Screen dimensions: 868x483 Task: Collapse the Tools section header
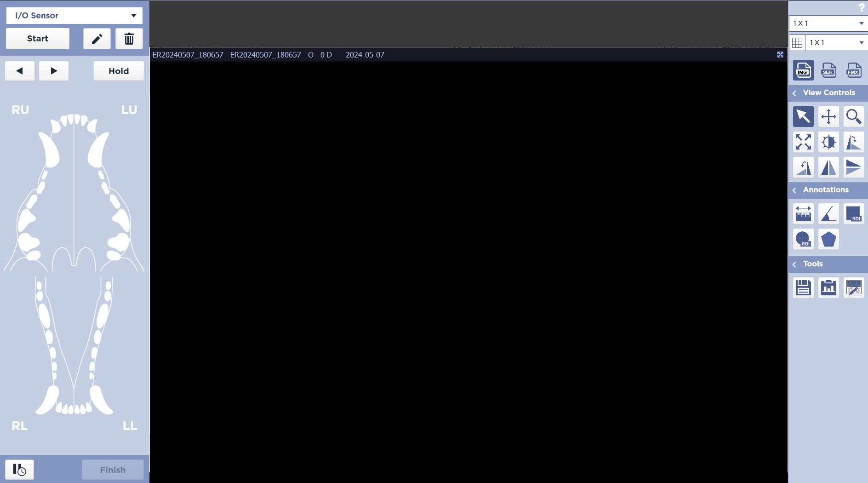click(794, 264)
